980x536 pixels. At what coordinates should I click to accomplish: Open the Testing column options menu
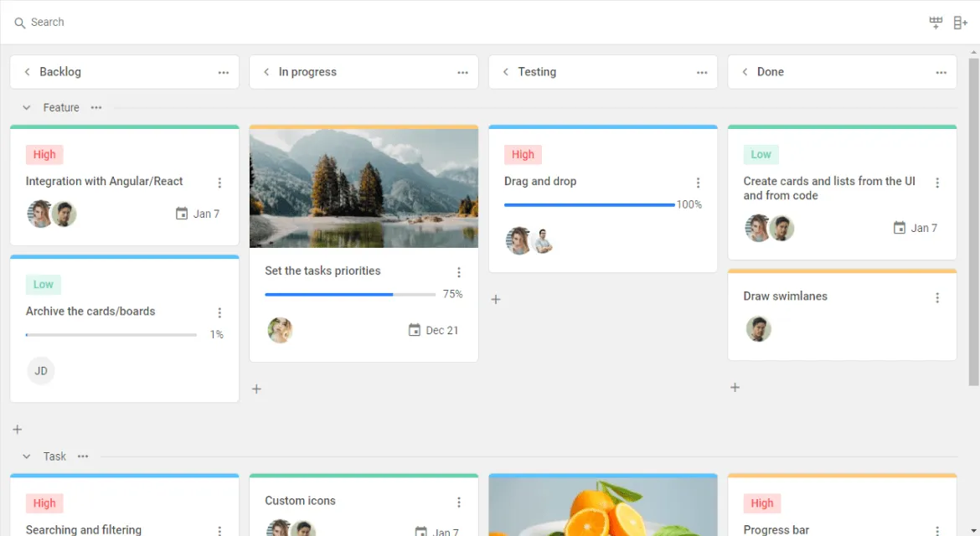[x=702, y=73]
